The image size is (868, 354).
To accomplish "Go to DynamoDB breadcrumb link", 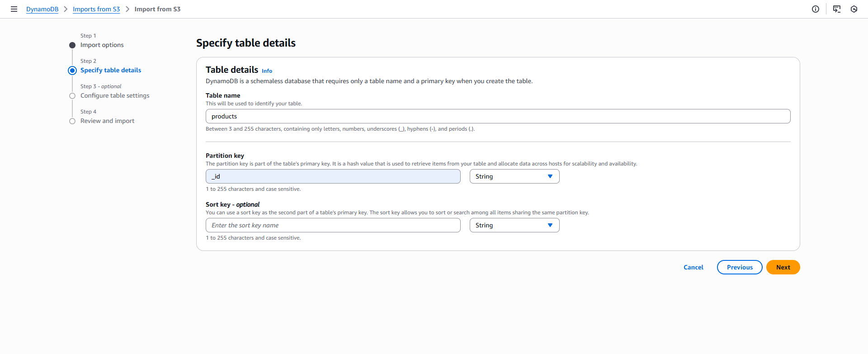I will pos(42,9).
